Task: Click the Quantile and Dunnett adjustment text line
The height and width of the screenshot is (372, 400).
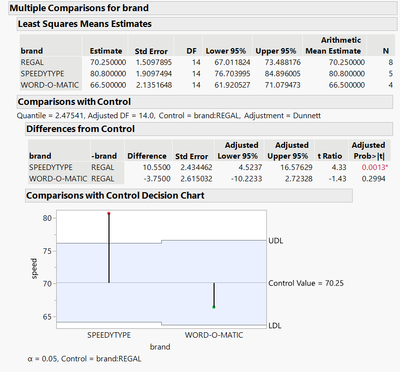Action: [x=169, y=116]
